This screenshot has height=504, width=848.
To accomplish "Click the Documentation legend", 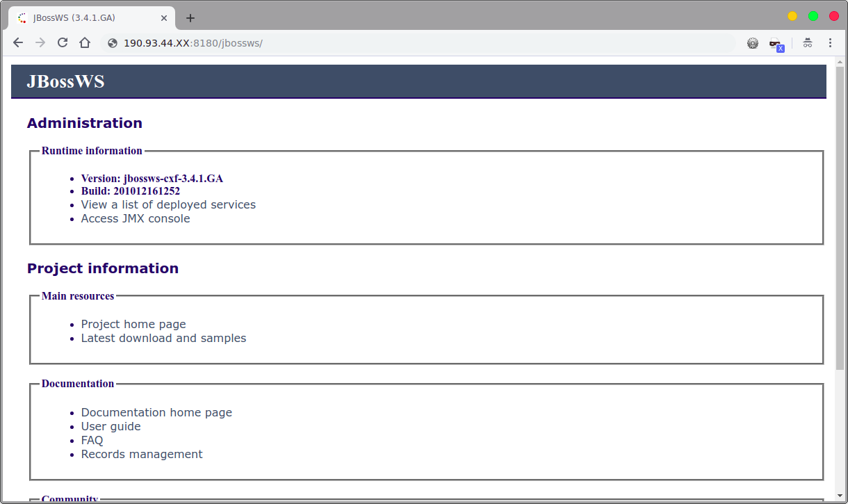I will (78, 384).
